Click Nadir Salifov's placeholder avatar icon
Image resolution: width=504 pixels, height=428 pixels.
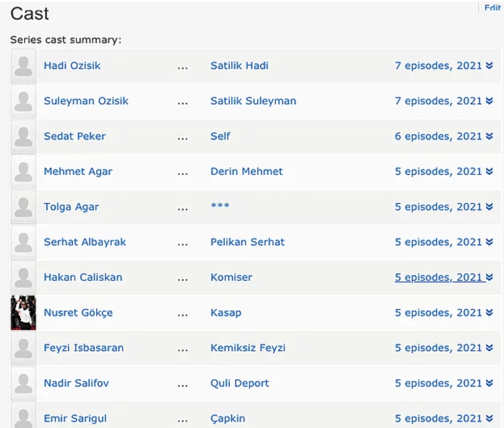pyautogui.click(x=23, y=383)
